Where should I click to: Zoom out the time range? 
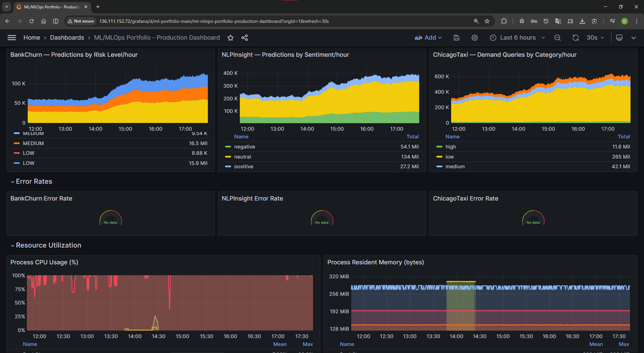[557, 38]
